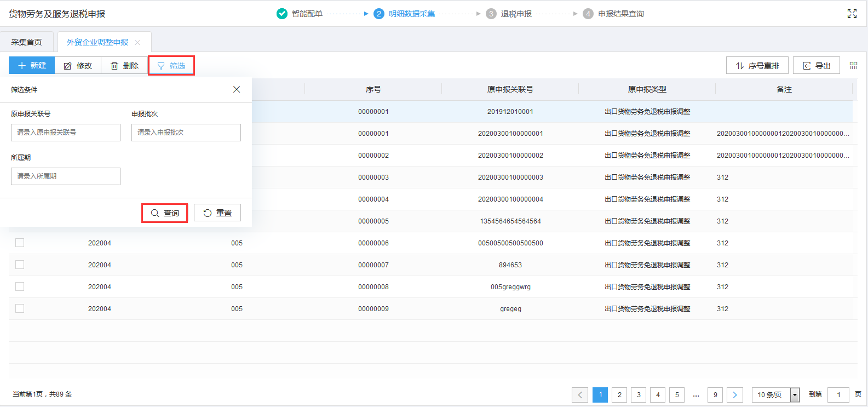The image size is (868, 407).
Task: Close the 外贸企业调整申报 tab
Action: pos(137,43)
